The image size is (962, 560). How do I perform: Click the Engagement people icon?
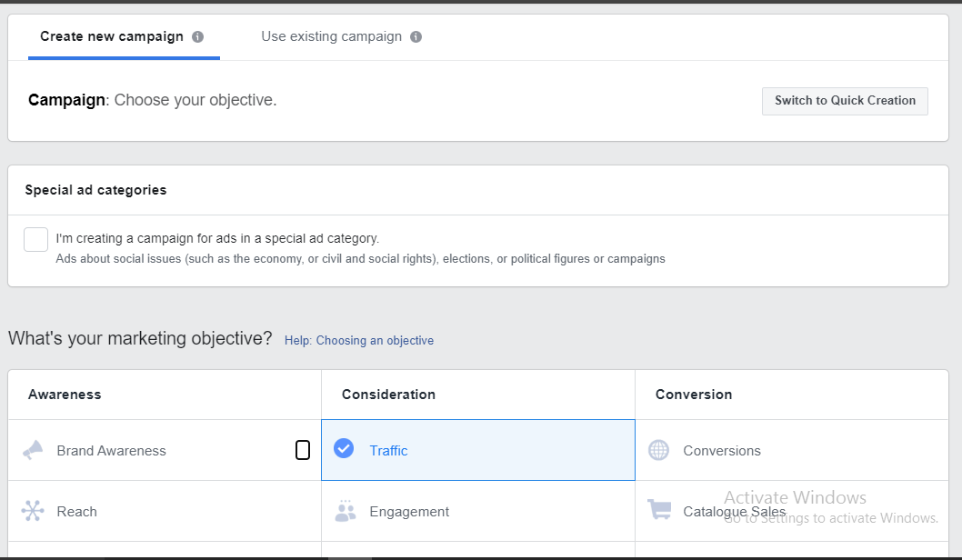[346, 511]
